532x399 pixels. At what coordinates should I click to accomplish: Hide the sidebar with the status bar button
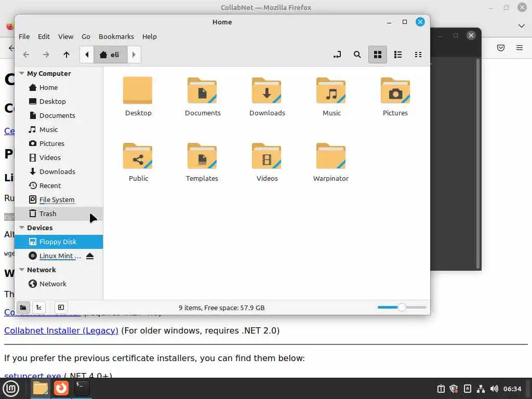point(61,308)
